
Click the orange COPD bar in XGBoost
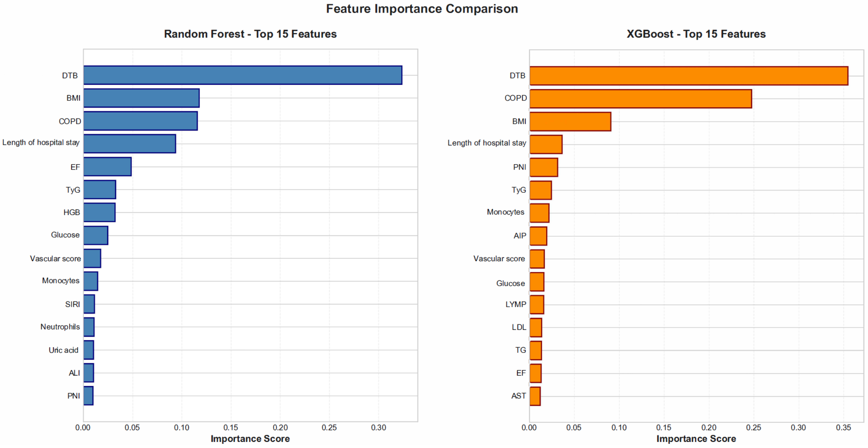tap(641, 99)
